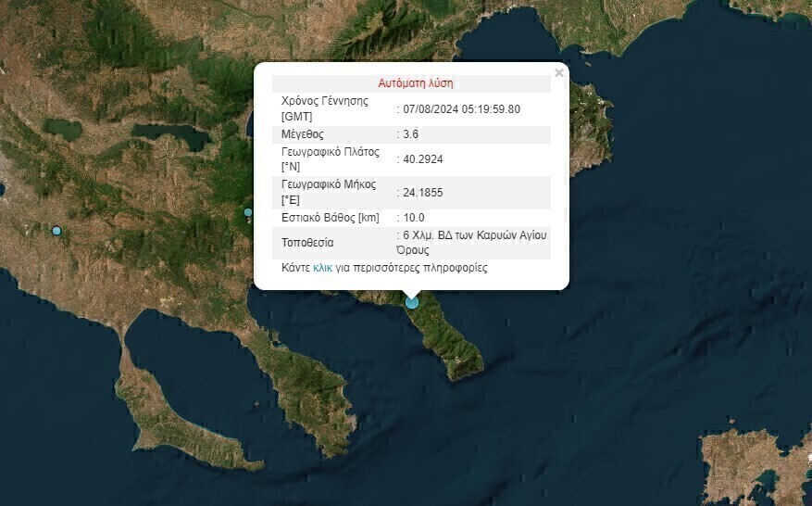Click the large earthquake marker below the popup
The image size is (812, 506).
pos(412,302)
